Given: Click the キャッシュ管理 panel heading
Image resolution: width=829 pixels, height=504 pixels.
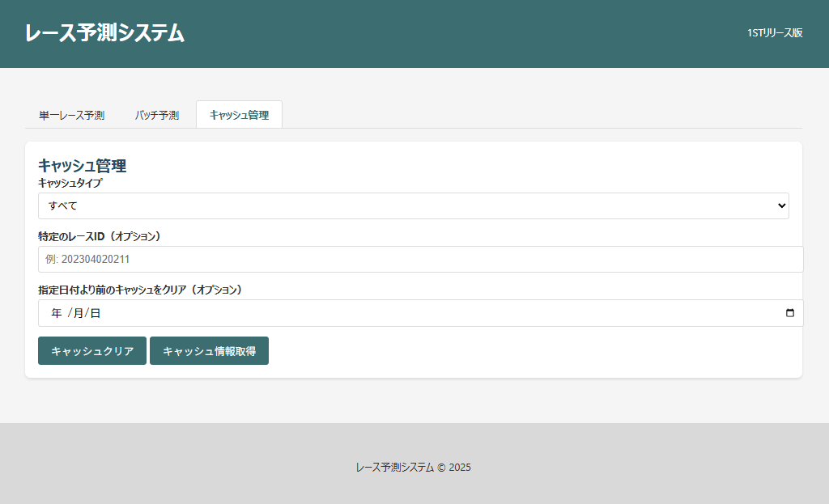Looking at the screenshot, I should [82, 166].
